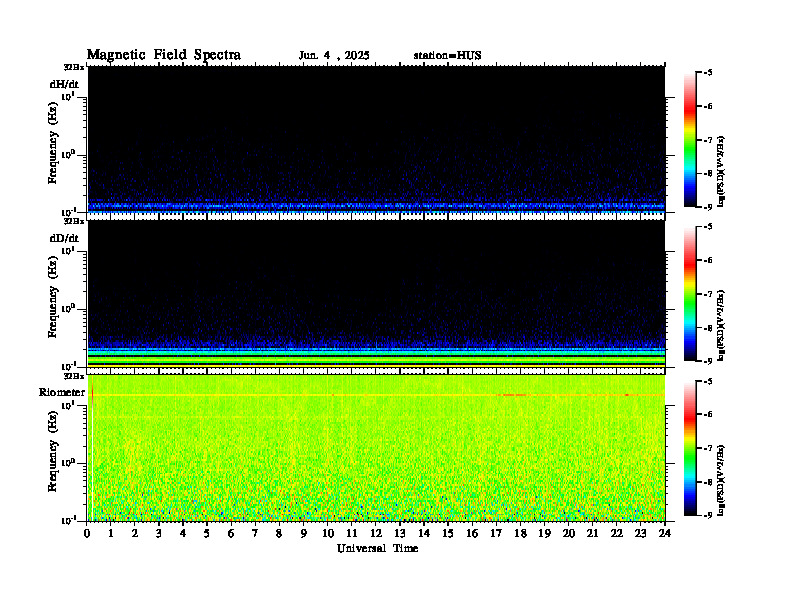Click the "Universal Time" axis label
The width and height of the screenshot is (792, 612).
(377, 548)
